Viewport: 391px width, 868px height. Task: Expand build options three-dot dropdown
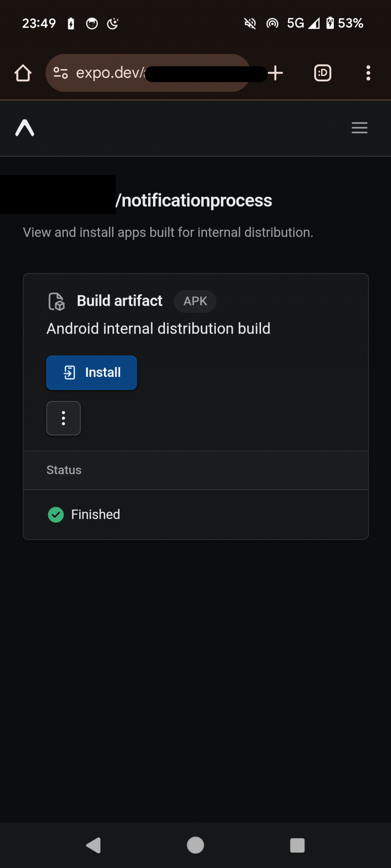(63, 418)
